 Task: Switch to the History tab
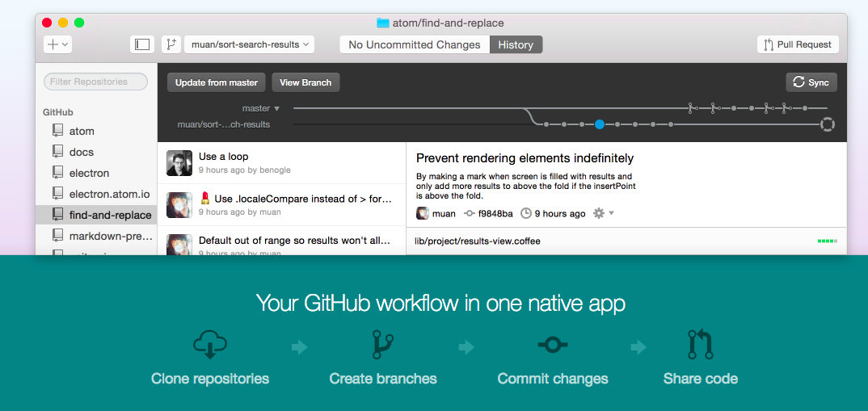(516, 44)
